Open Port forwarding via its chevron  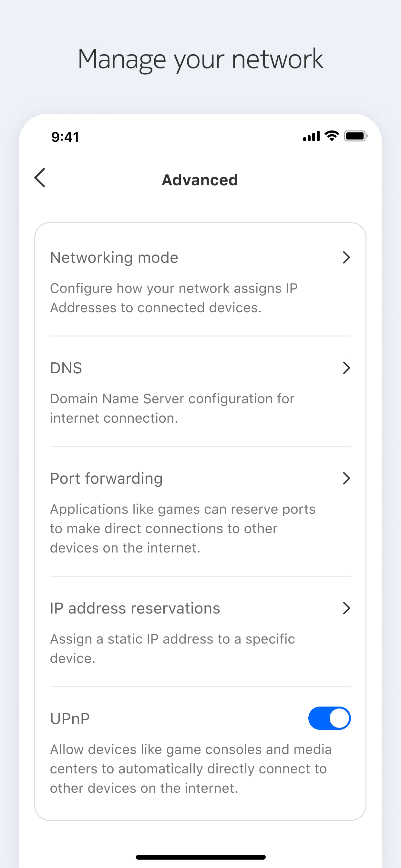[x=346, y=478]
